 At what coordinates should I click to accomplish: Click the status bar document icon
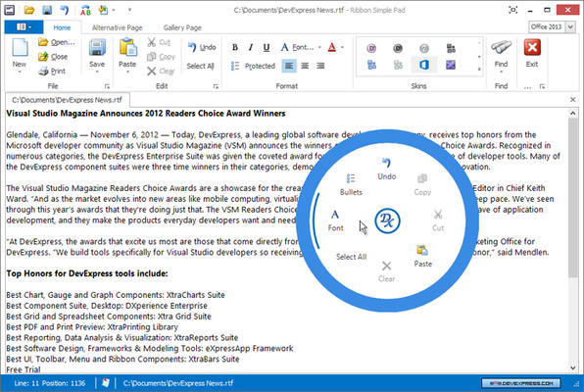click(x=106, y=382)
